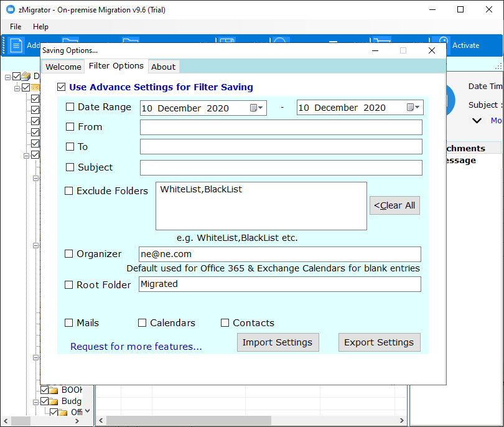This screenshot has width=504, height=427.
Task: Enable the To filter checkbox
Action: (x=70, y=147)
